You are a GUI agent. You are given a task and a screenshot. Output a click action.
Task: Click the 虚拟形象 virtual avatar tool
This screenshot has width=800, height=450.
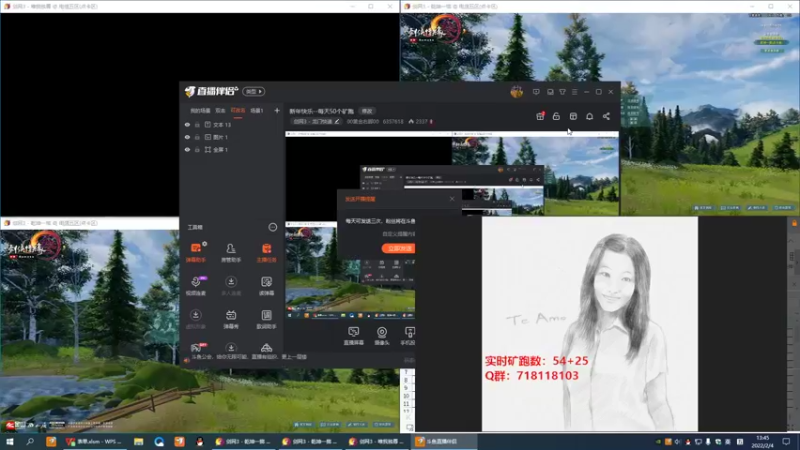(x=195, y=319)
